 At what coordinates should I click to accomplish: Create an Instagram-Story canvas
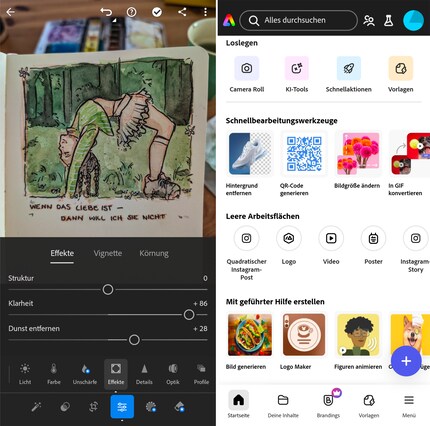point(415,249)
